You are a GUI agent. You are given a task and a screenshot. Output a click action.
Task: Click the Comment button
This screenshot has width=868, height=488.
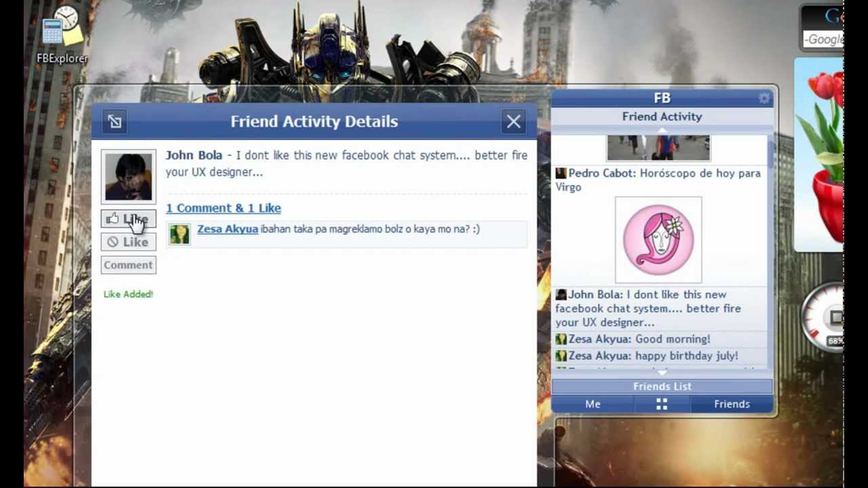click(x=128, y=265)
